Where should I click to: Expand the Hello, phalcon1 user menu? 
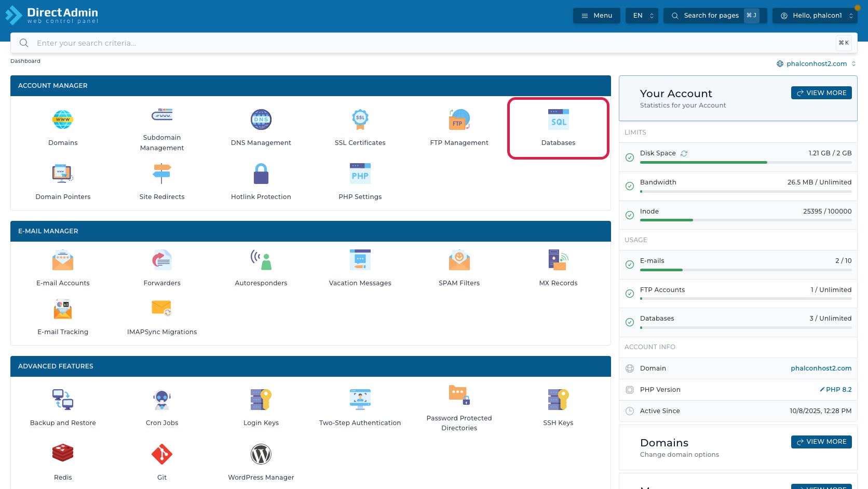click(815, 16)
